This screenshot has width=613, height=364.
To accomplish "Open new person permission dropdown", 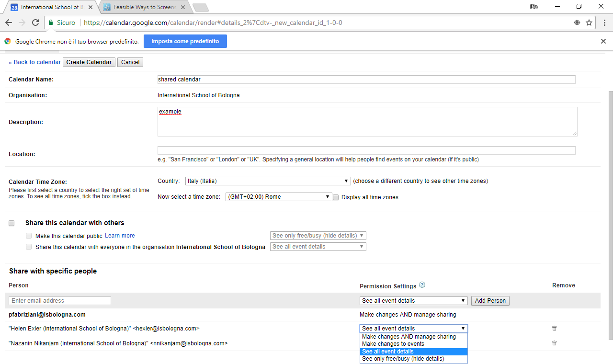I will pyautogui.click(x=414, y=301).
